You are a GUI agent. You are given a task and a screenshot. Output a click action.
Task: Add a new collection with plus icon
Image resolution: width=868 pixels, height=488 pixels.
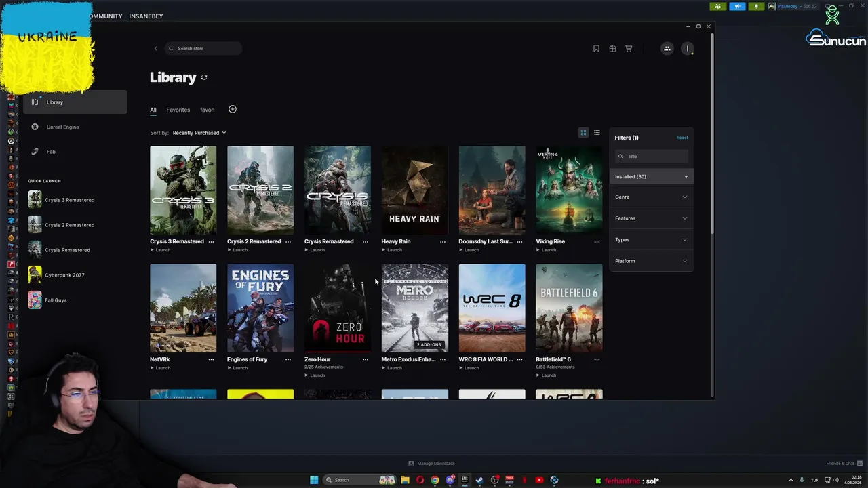232,109
